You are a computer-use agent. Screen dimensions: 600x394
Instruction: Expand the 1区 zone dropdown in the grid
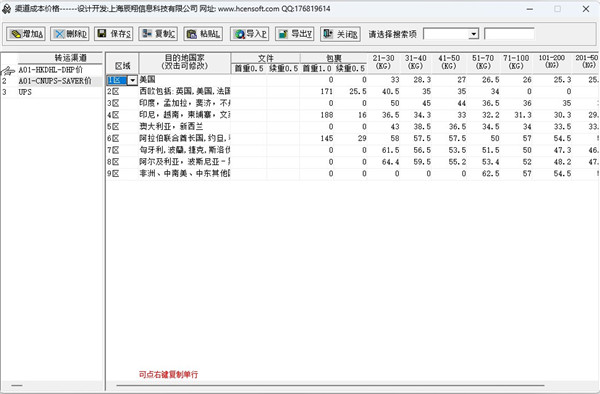click(132, 80)
